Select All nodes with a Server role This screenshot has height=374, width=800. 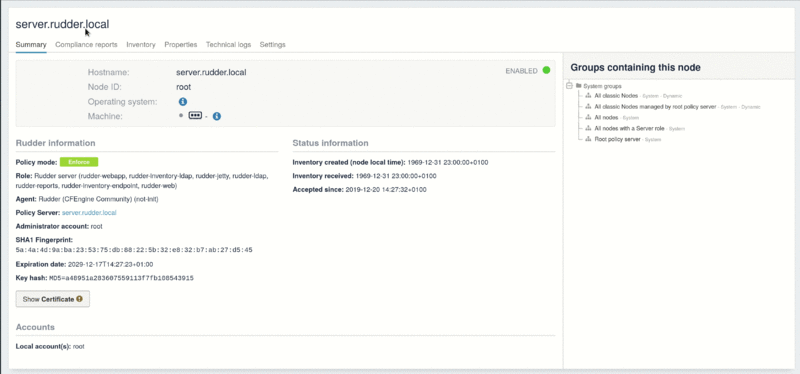[630, 129]
